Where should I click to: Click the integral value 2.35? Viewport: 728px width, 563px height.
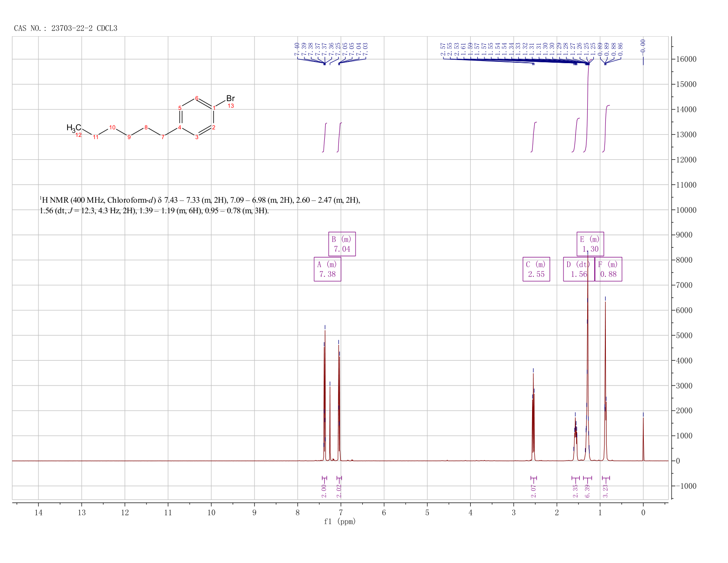(x=575, y=491)
